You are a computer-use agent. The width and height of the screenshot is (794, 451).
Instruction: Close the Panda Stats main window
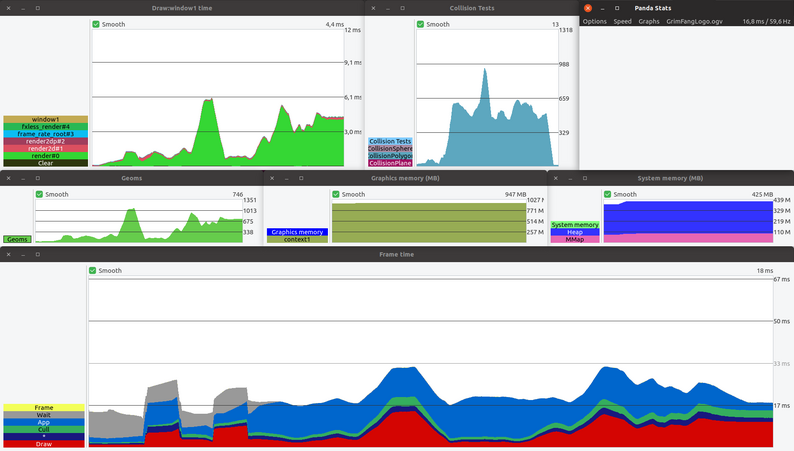click(588, 8)
